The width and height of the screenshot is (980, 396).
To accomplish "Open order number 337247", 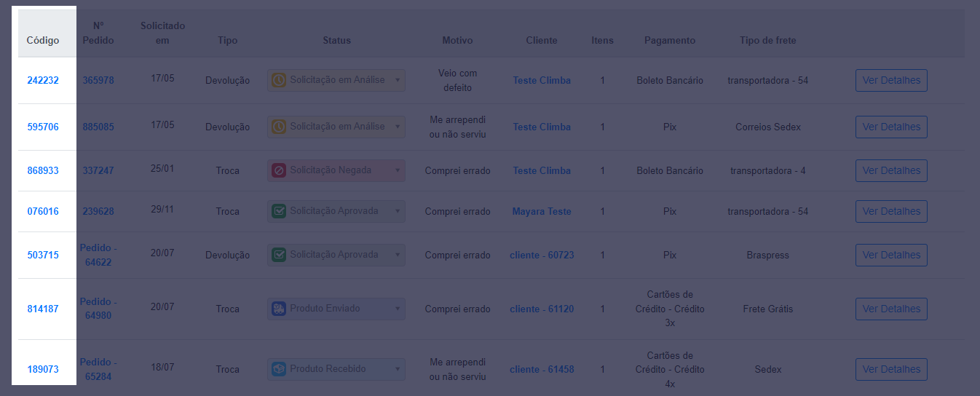I will pyautogui.click(x=98, y=170).
